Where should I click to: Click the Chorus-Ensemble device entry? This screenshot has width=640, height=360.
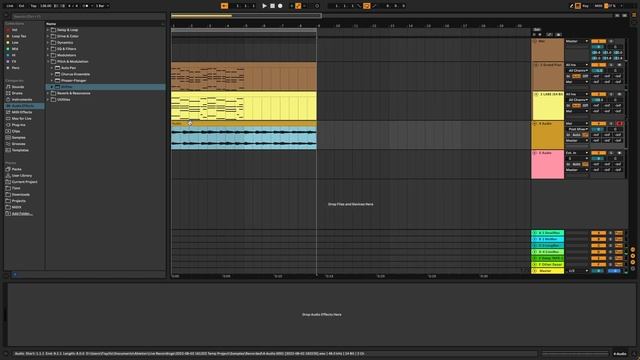(x=75, y=74)
